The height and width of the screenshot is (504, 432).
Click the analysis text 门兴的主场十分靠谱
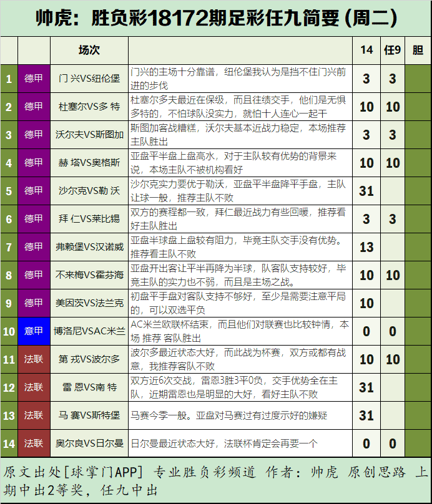pyautogui.click(x=172, y=72)
